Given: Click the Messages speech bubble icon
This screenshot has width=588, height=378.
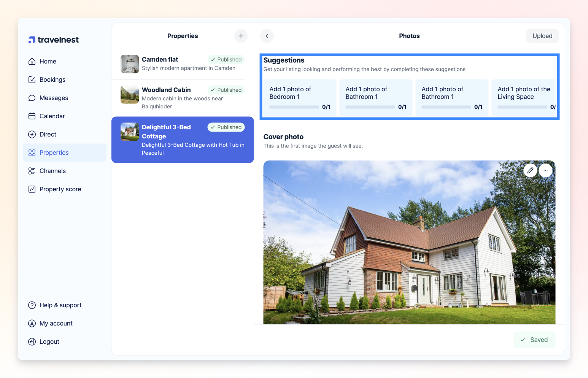Looking at the screenshot, I should point(32,98).
